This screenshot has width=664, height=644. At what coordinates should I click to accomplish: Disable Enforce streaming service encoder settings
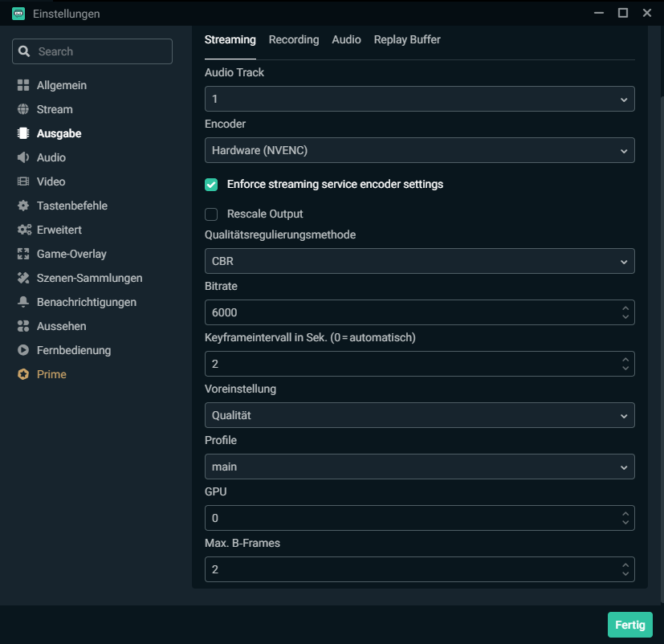[x=212, y=185]
